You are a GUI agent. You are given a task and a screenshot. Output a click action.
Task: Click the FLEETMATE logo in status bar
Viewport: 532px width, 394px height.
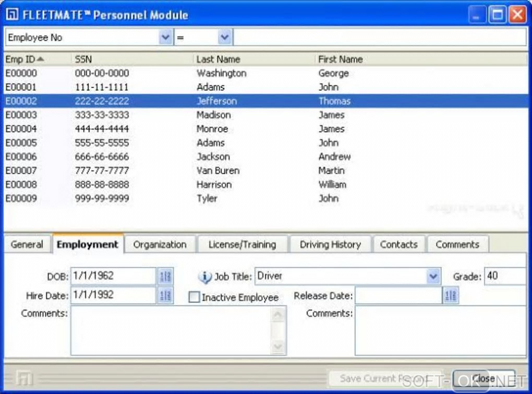pos(25,378)
